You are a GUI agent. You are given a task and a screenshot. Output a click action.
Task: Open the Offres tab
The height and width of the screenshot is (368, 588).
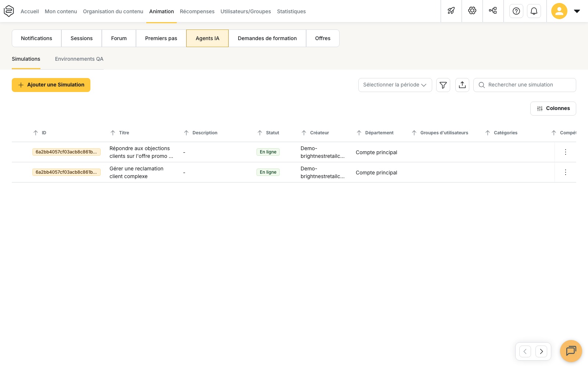point(323,38)
